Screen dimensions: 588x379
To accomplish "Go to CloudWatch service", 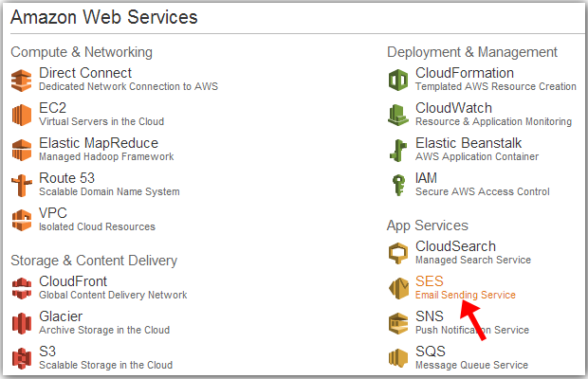I will pyautogui.click(x=453, y=108).
